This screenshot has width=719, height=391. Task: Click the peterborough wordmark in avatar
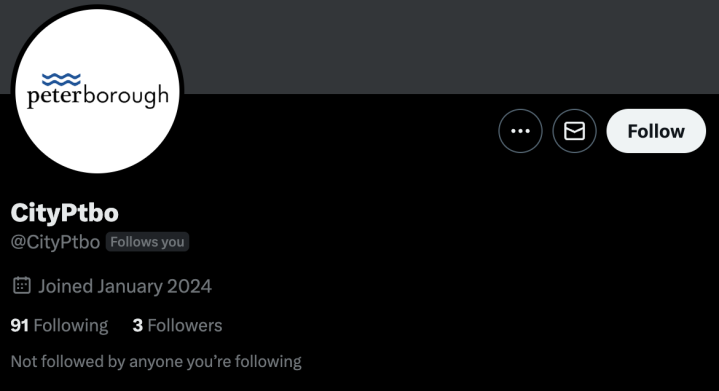pos(98,97)
